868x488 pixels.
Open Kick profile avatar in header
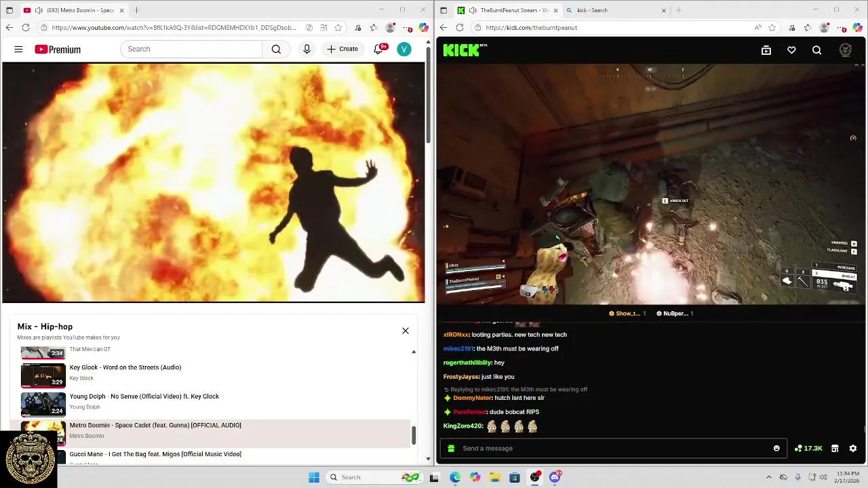845,50
